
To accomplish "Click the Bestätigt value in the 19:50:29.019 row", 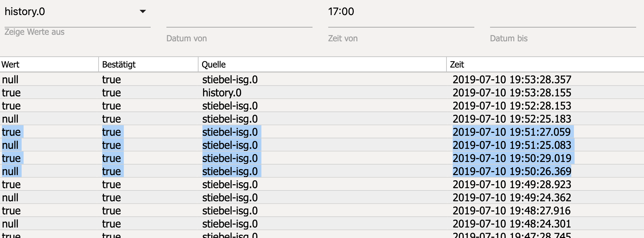I will pos(111,158).
